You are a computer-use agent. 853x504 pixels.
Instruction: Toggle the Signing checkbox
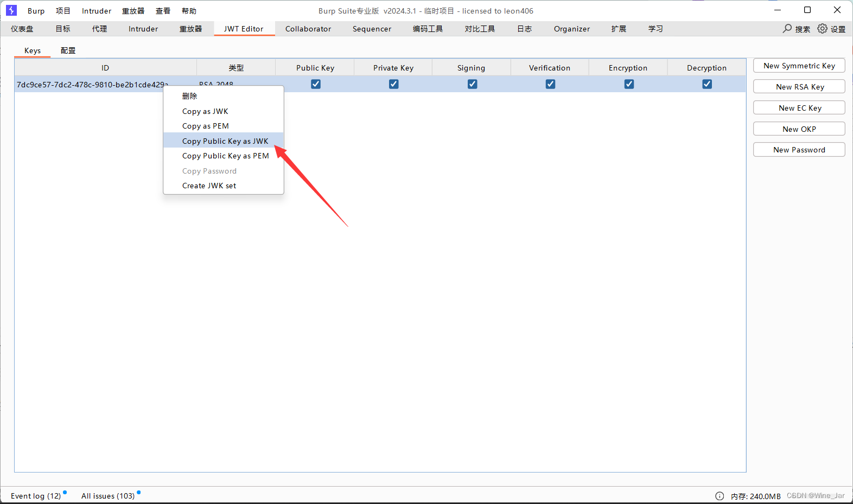[473, 84]
